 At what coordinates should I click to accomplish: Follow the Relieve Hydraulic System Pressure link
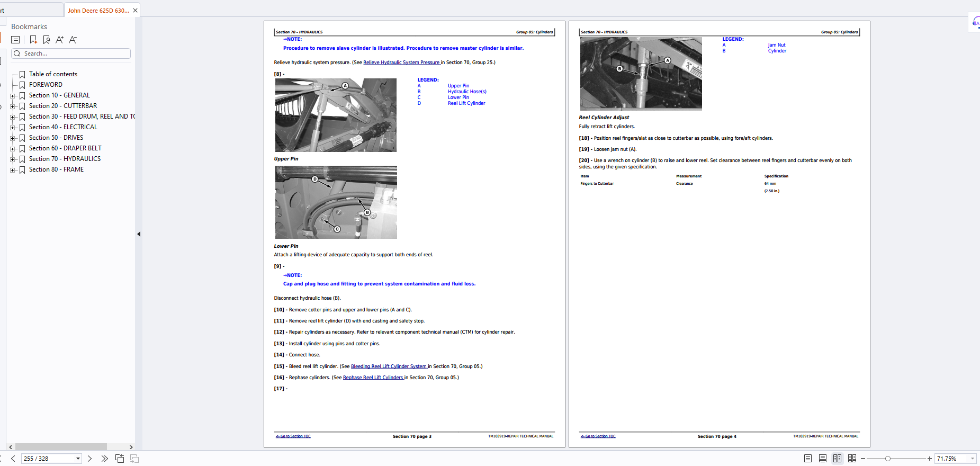[401, 62]
